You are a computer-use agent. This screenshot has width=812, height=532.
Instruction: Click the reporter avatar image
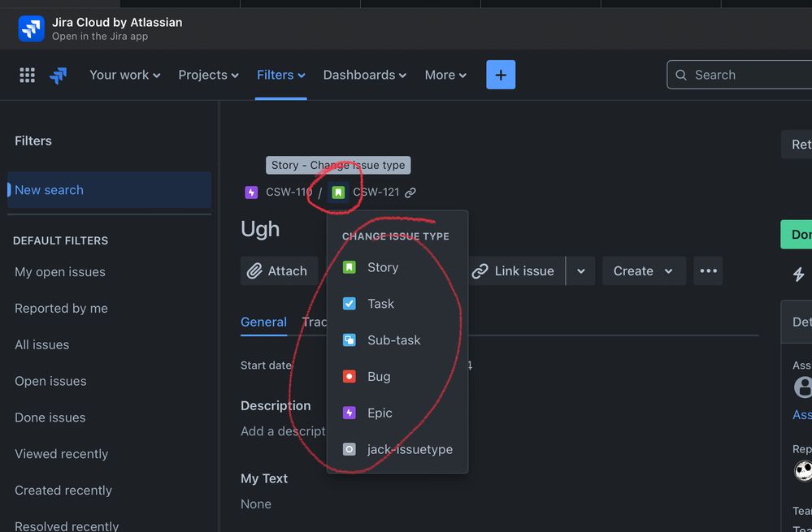click(x=803, y=471)
